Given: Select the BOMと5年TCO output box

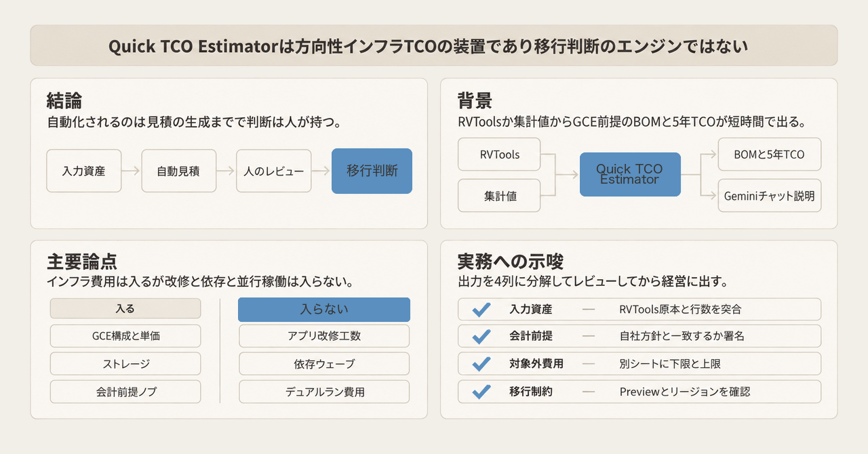Looking at the screenshot, I should [770, 154].
